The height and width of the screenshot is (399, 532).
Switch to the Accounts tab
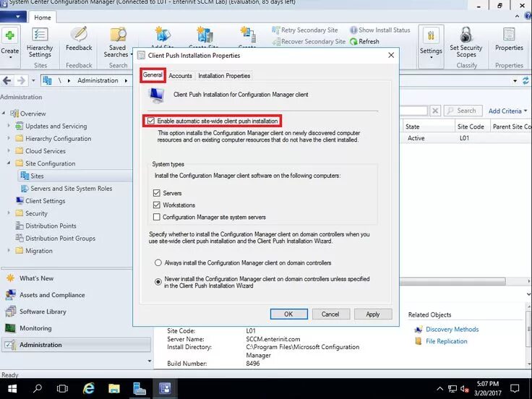tap(180, 76)
